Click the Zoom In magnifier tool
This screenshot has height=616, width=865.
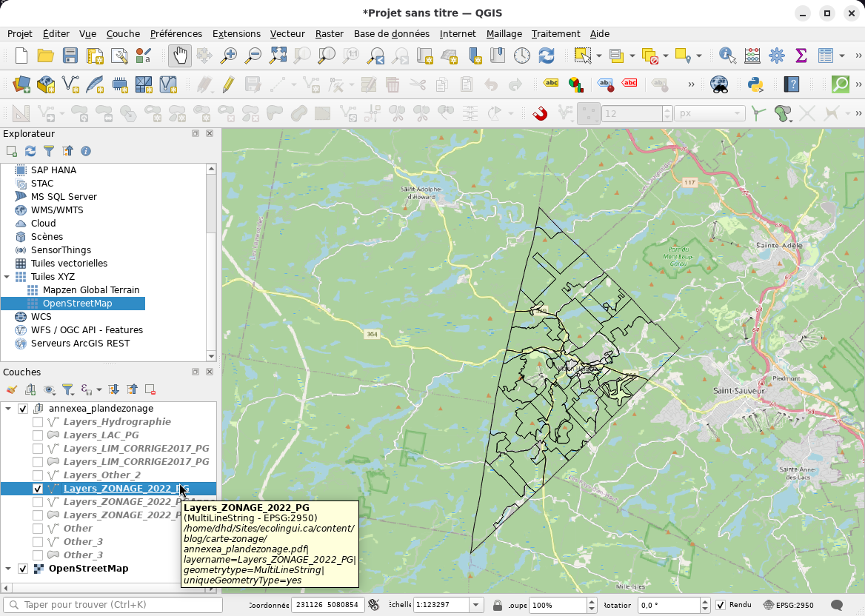tap(229, 56)
